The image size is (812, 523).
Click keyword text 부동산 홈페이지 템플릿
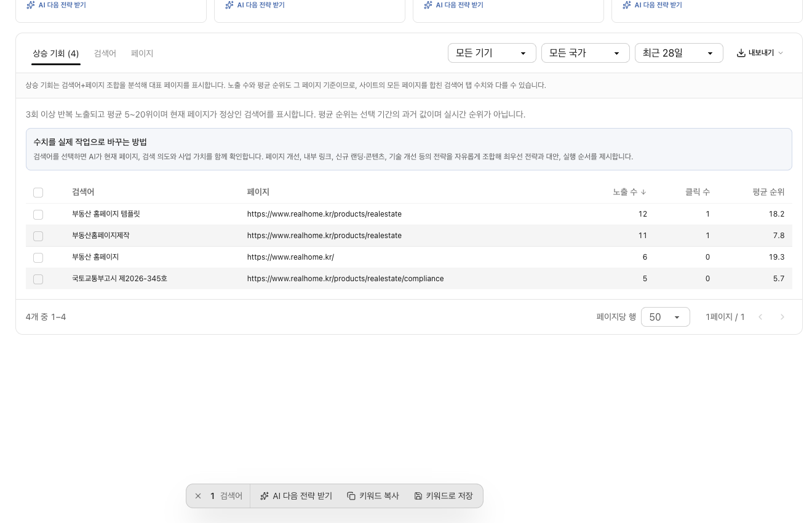click(106, 214)
